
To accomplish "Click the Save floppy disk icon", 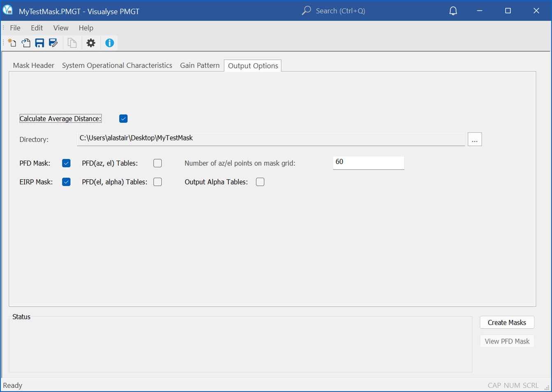I will coord(39,43).
